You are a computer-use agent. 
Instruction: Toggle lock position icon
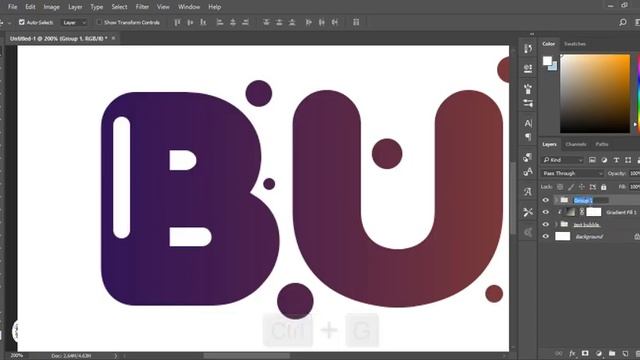tap(582, 187)
